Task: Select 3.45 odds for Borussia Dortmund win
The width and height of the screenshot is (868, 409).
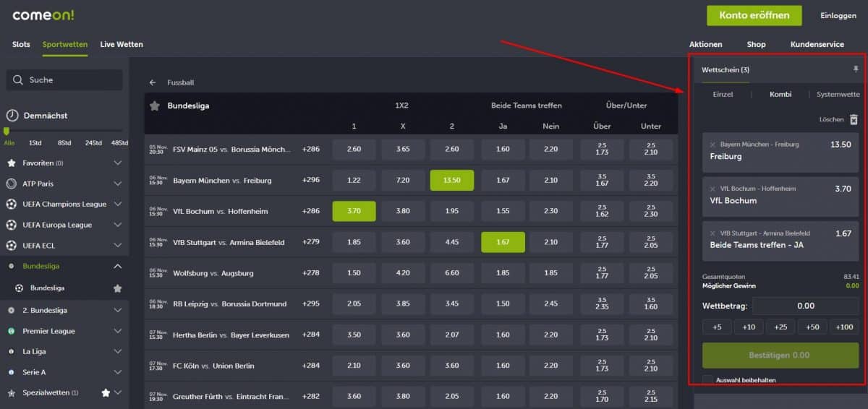Action: point(451,304)
